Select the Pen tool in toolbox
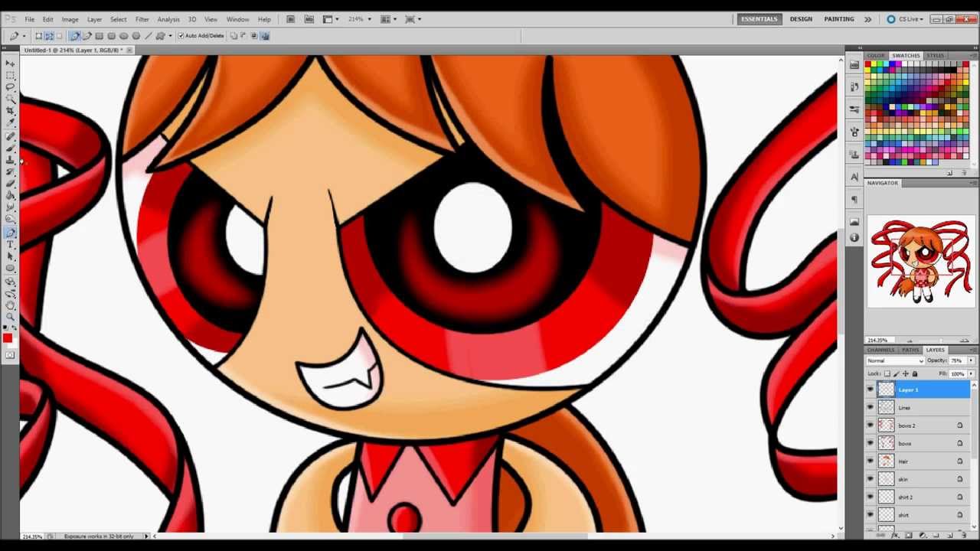The width and height of the screenshot is (980, 551). tap(11, 231)
